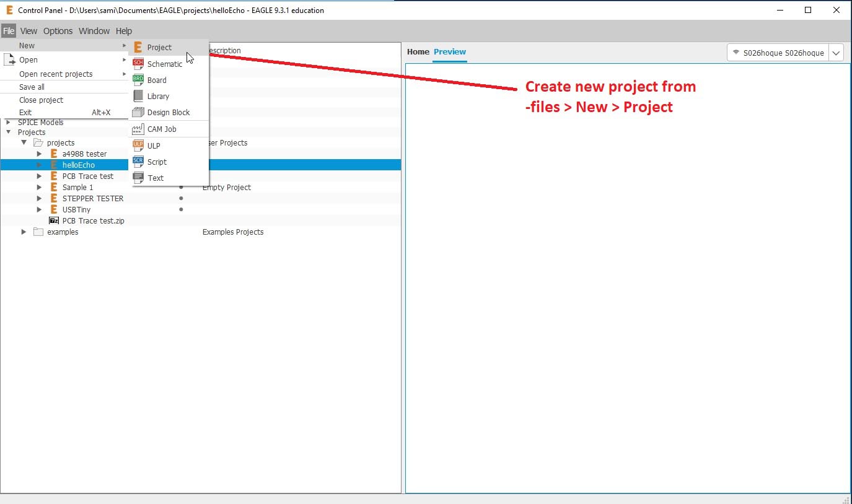The width and height of the screenshot is (852, 504).
Task: Open the Help menu
Action: point(124,31)
